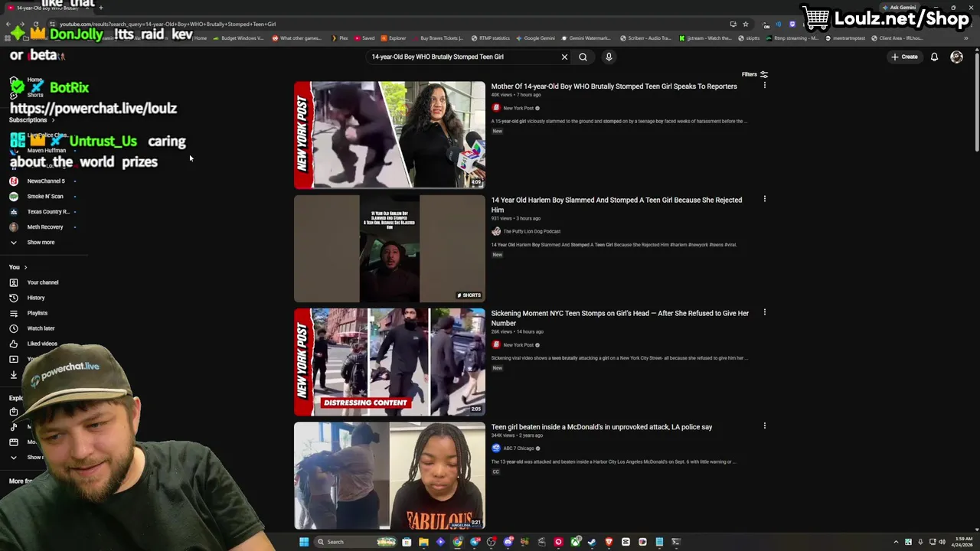Image resolution: width=980 pixels, height=551 pixels.
Task: Show hidden system tray icons
Action: tap(897, 542)
